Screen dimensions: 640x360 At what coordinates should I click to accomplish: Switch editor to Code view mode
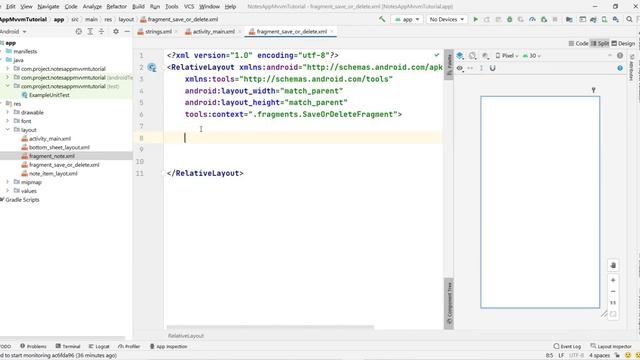(578, 43)
